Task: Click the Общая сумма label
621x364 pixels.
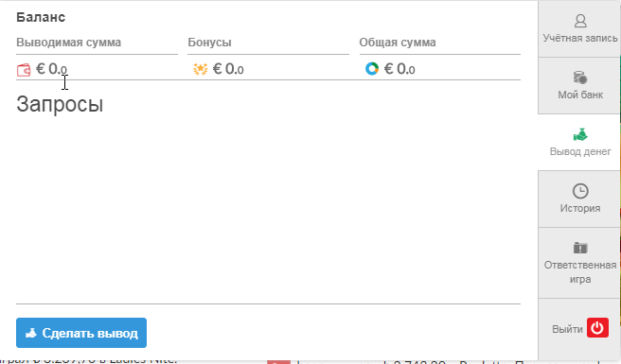Action: 398,43
